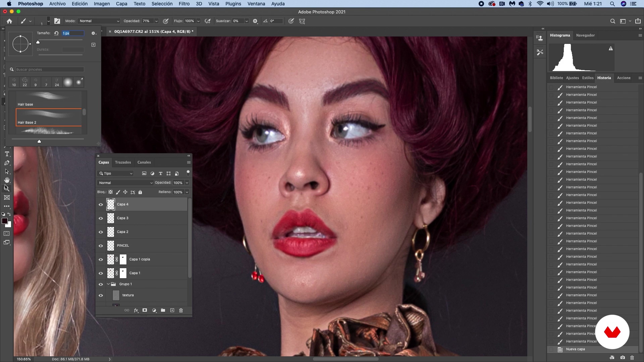The image size is (644, 362).
Task: Switch to the Canales tab
Action: point(144,162)
